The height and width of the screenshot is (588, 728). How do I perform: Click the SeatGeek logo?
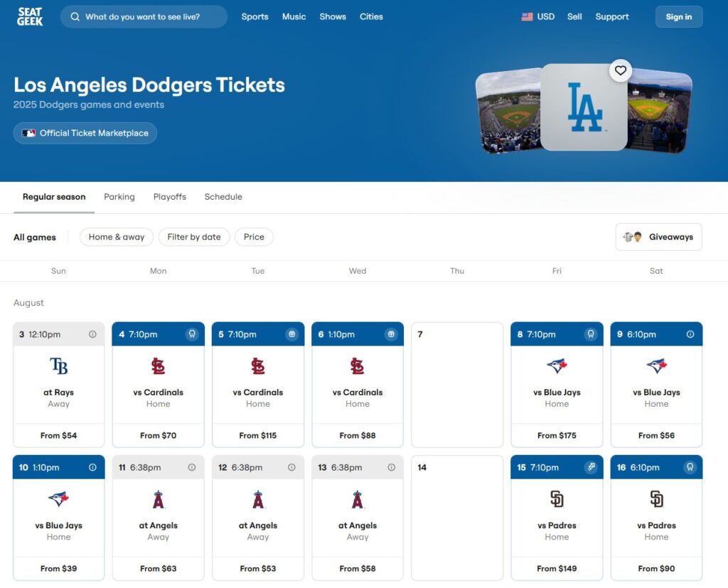30,16
